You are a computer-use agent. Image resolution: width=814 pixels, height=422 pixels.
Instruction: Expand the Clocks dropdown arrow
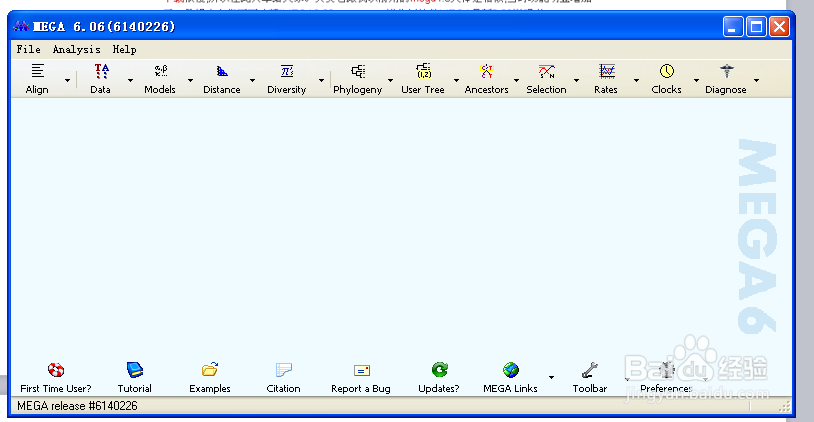pos(696,80)
